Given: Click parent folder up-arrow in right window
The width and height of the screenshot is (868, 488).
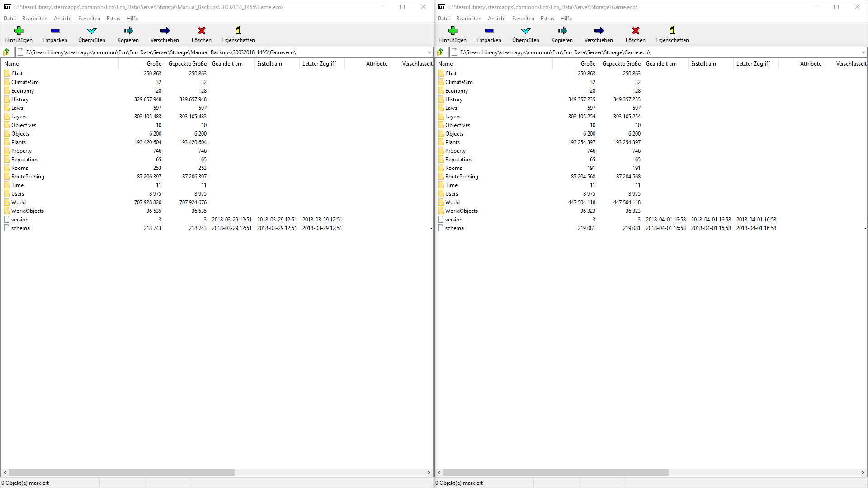Looking at the screenshot, I should pyautogui.click(x=440, y=52).
